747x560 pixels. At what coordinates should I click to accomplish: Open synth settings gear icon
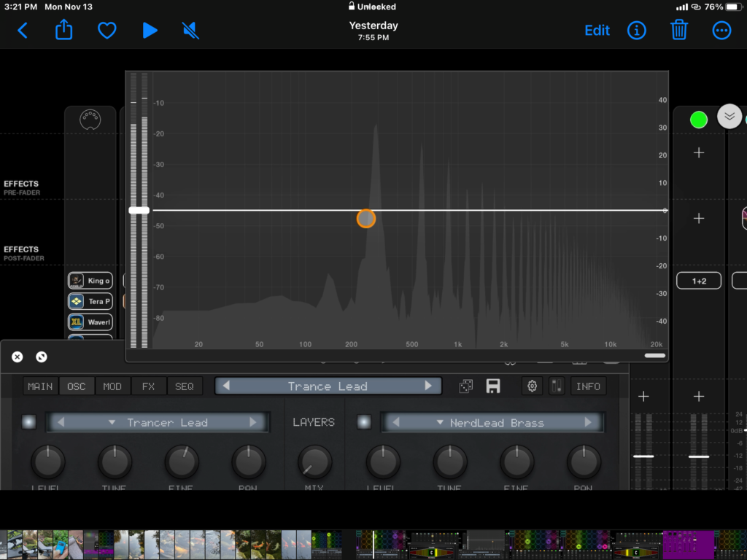533,386
